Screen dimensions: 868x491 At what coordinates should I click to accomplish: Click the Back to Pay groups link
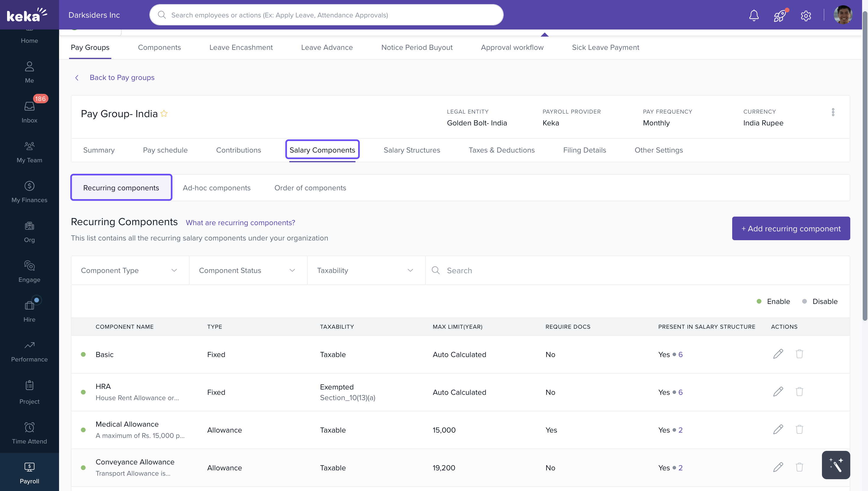pos(122,78)
